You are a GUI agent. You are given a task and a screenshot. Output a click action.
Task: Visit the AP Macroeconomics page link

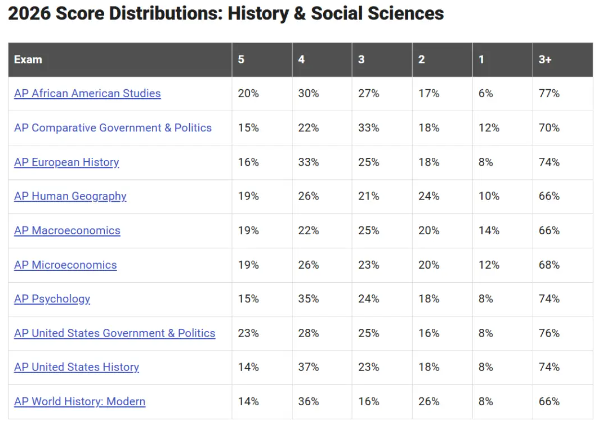67,230
